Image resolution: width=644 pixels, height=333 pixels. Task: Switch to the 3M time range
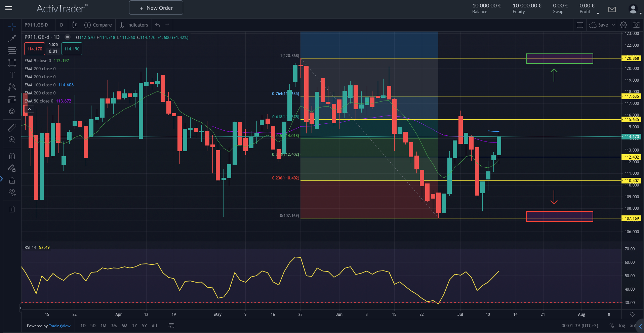point(114,326)
